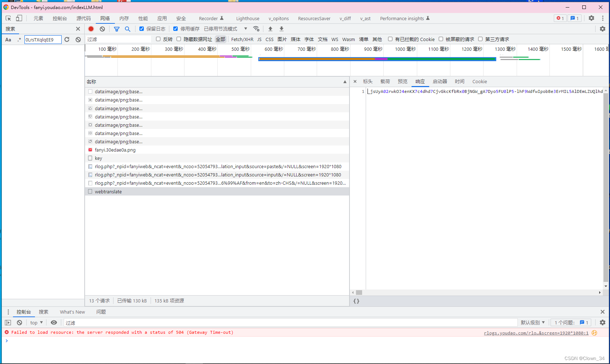The width and height of the screenshot is (610, 364).
Task: Open What's New drawer tab
Action: pyautogui.click(x=72, y=312)
